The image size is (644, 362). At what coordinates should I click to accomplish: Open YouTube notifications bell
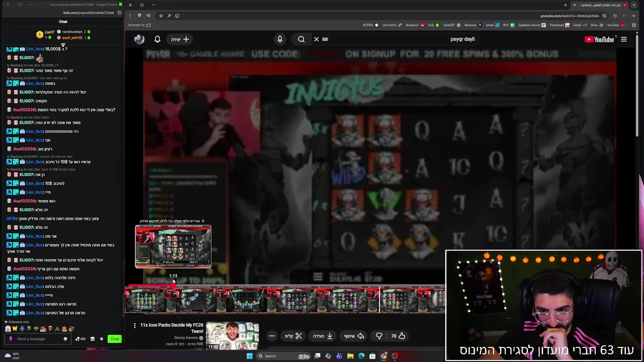[157, 39]
